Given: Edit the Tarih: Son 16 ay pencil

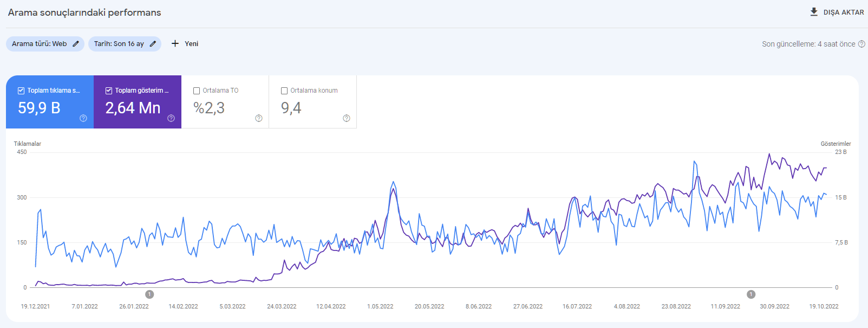Looking at the screenshot, I should 153,44.
